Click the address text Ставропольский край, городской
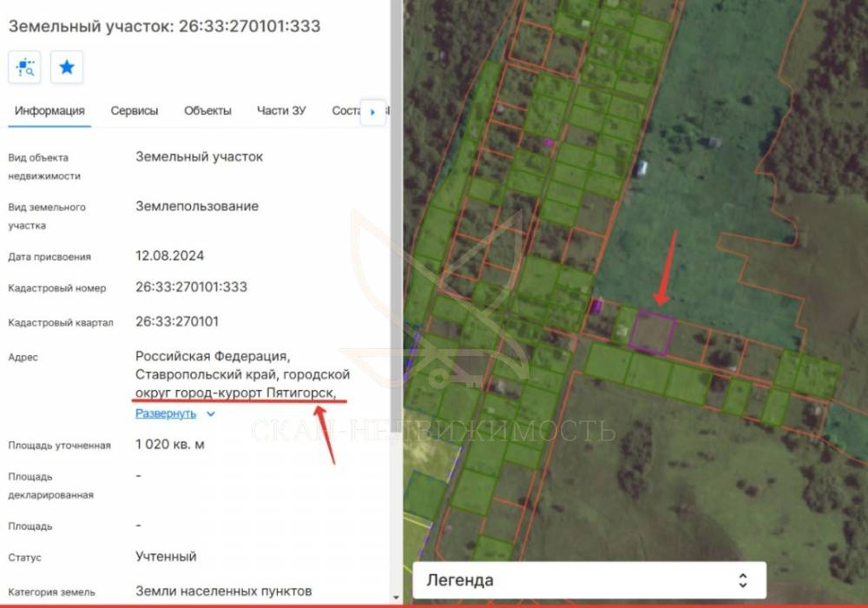 point(242,374)
